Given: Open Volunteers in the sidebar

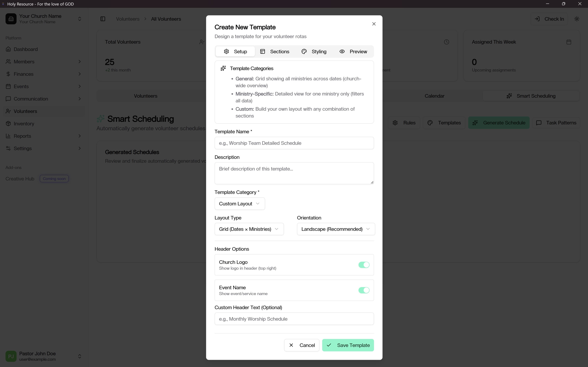Looking at the screenshot, I should pos(44,111).
